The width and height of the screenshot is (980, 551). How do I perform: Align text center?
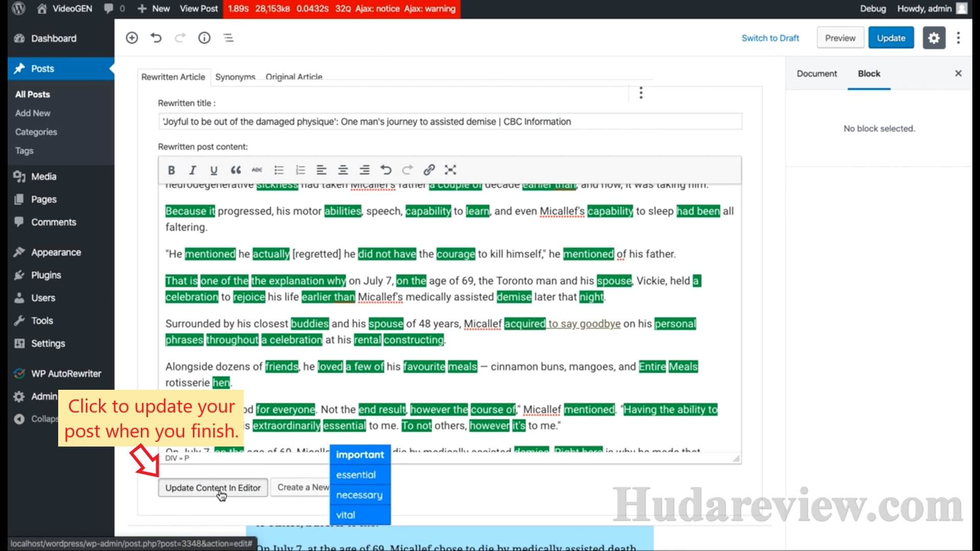(x=343, y=170)
